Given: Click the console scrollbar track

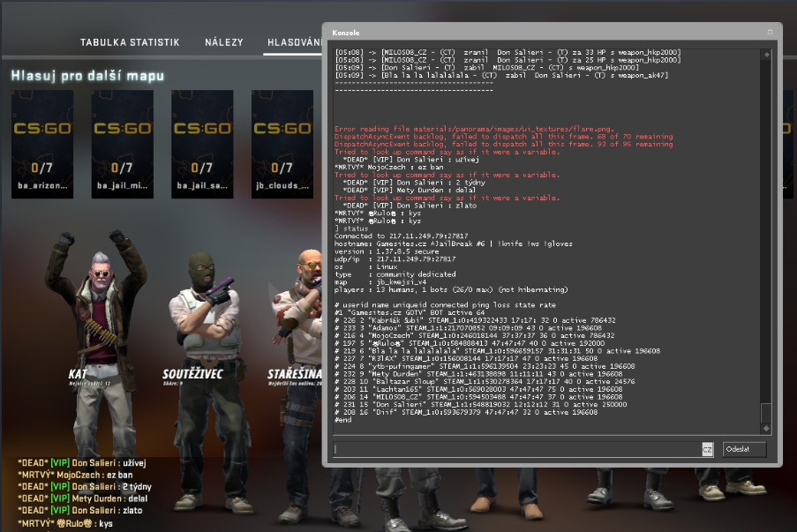Looking at the screenshot, I should point(766,221).
